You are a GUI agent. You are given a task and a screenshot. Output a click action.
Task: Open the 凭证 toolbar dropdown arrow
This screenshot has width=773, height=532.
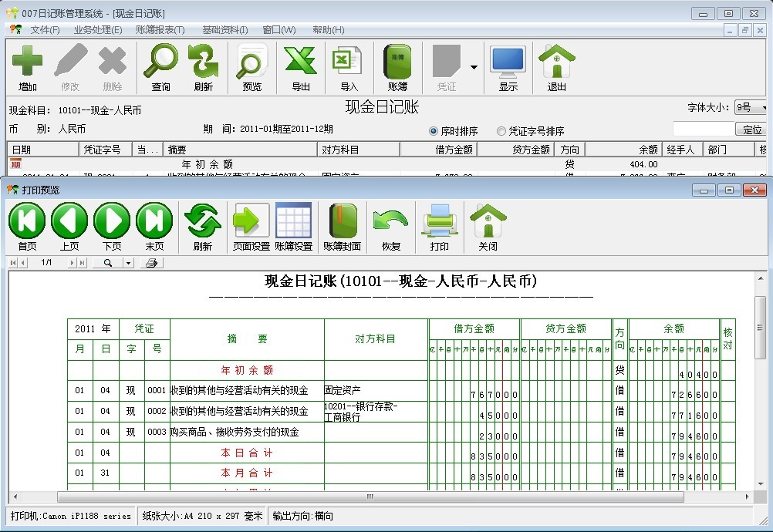click(x=474, y=67)
